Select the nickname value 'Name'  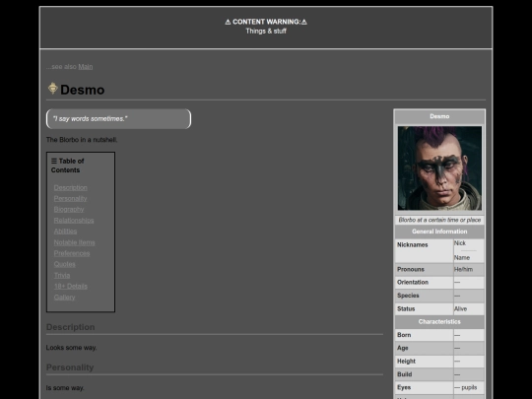click(462, 257)
